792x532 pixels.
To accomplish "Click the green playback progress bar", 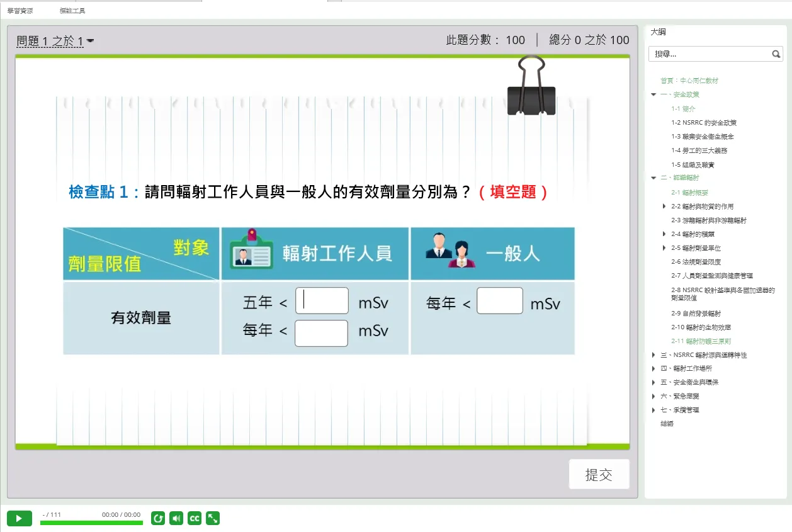I will point(91,523).
